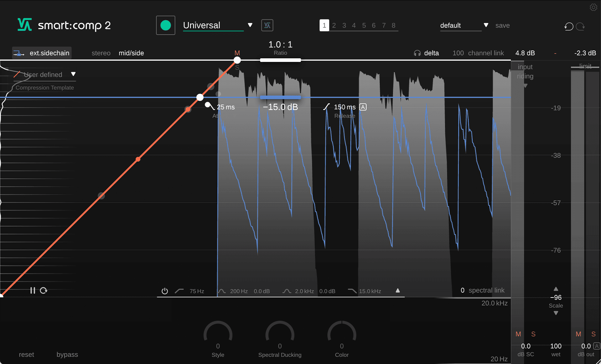Click the sonible logo icon next to profile
Image resolution: width=601 pixels, height=364 pixels.
coord(267,25)
